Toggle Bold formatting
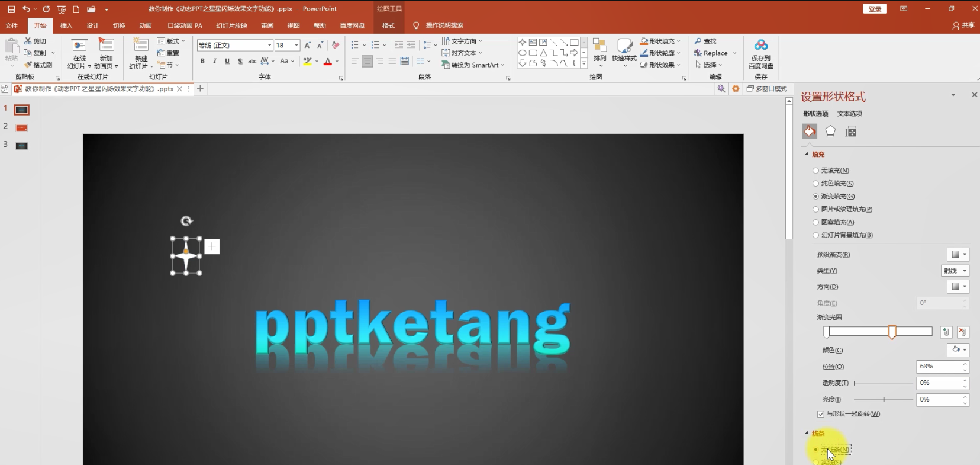This screenshot has width=980, height=465. tap(202, 61)
